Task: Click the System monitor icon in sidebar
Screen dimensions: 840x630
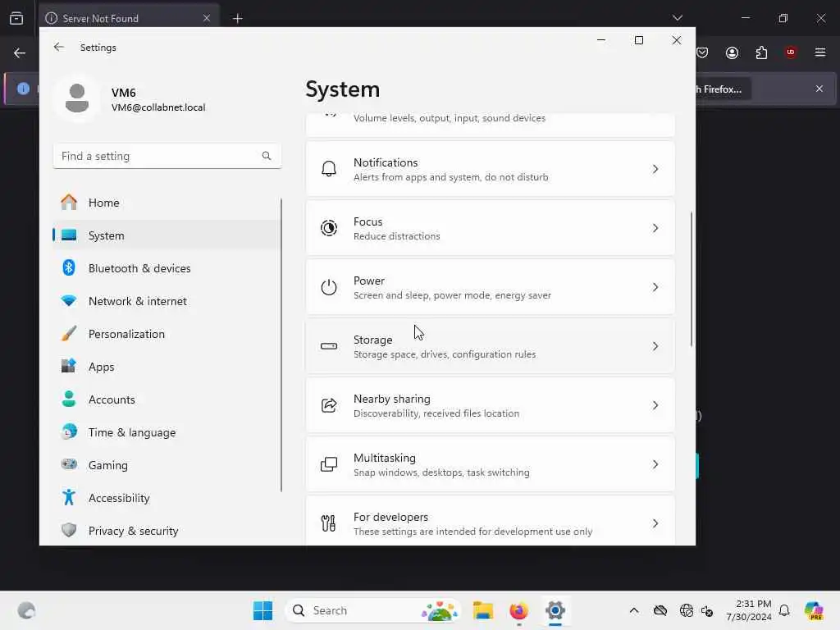Action: tap(69, 235)
